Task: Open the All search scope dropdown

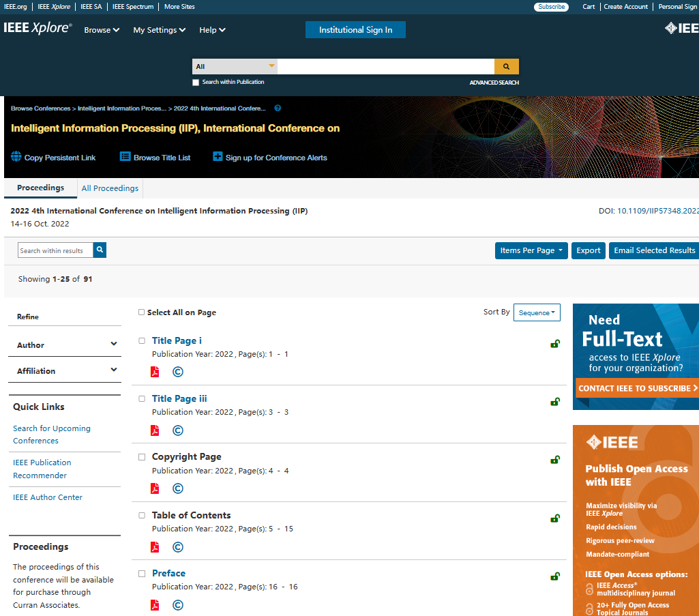Action: click(235, 66)
